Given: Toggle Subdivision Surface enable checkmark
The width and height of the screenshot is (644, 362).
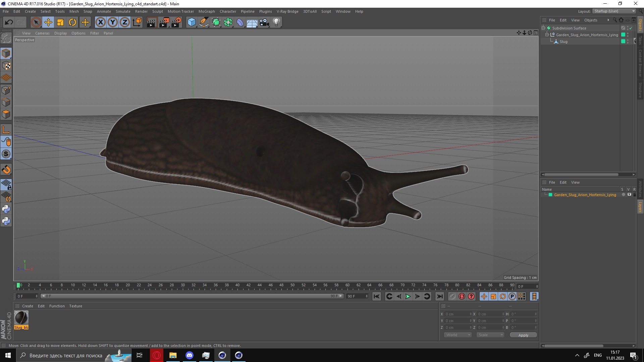Looking at the screenshot, I should pyautogui.click(x=631, y=28).
